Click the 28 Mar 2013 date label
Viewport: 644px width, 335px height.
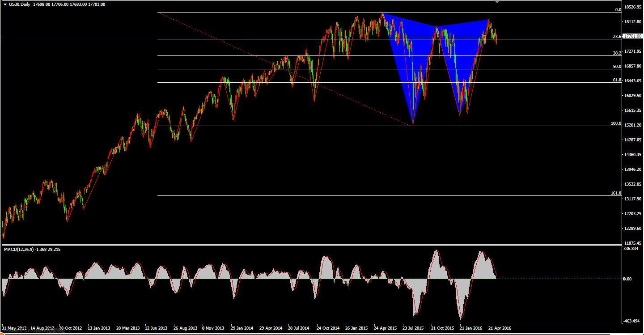click(128, 328)
